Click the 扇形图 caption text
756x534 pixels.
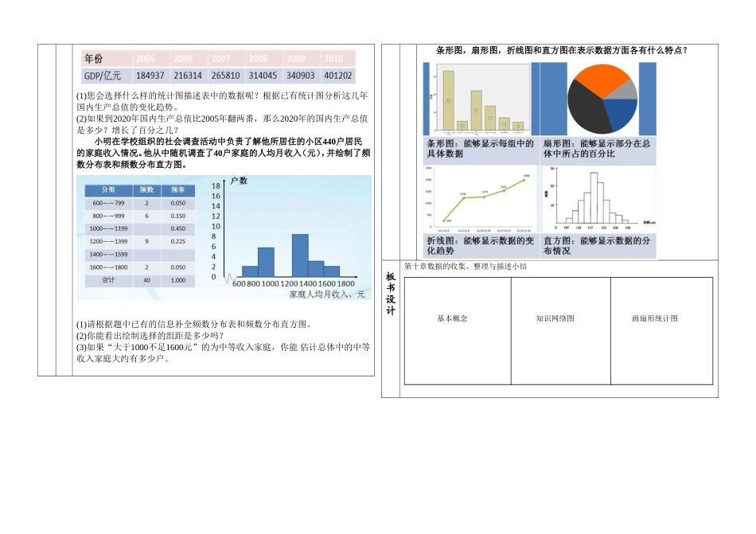tap(597, 149)
